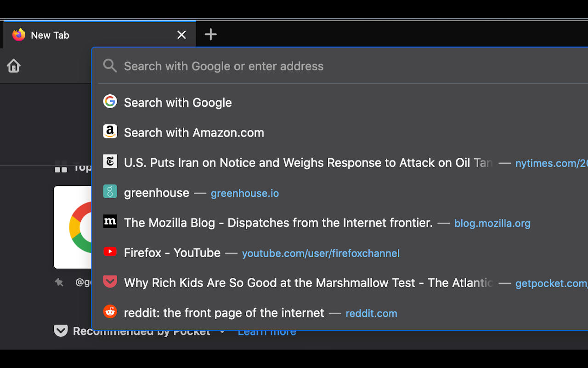
Task: Toggle the pin on the Google shortcut
Action: [x=59, y=282]
